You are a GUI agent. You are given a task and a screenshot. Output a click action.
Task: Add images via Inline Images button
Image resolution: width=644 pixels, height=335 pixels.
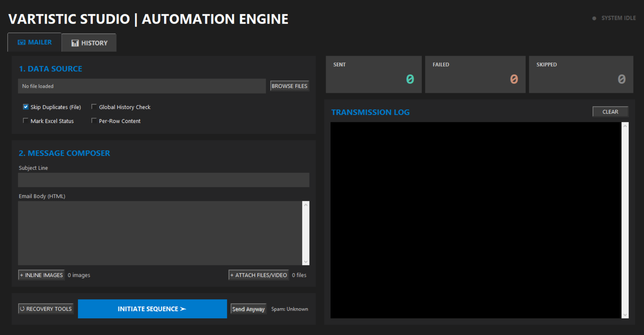tap(41, 275)
